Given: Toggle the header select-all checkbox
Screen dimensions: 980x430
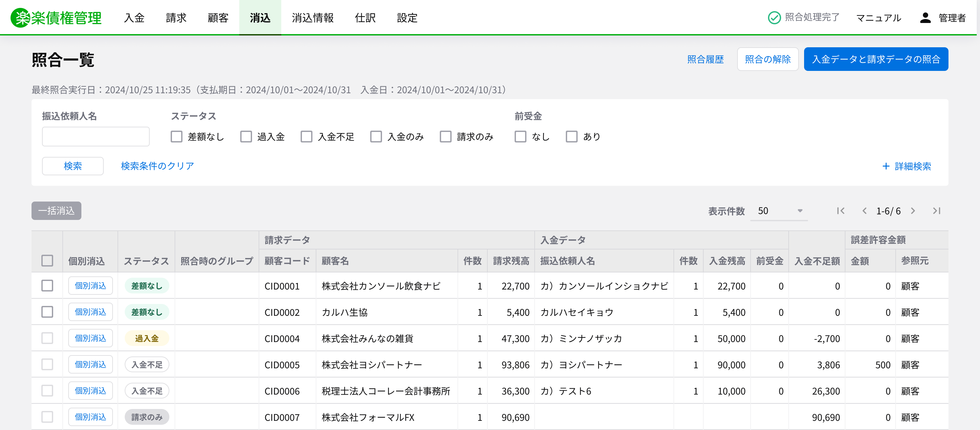Looking at the screenshot, I should 47,261.
